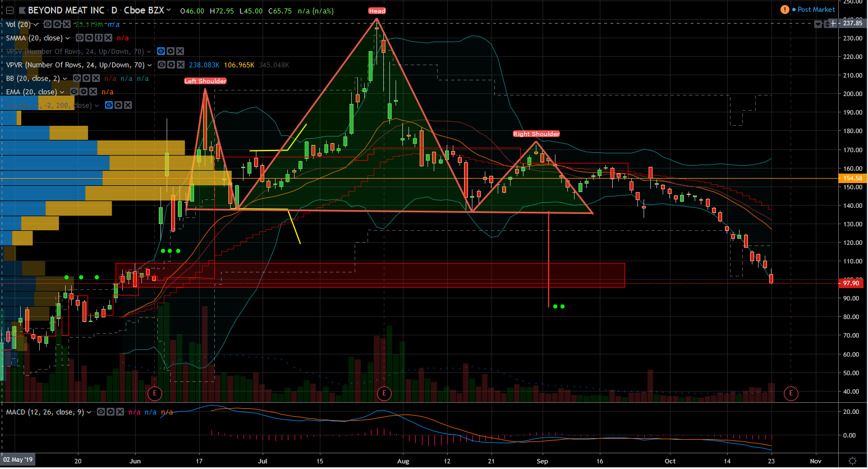Select the Left Shoulder pattern label

point(205,81)
